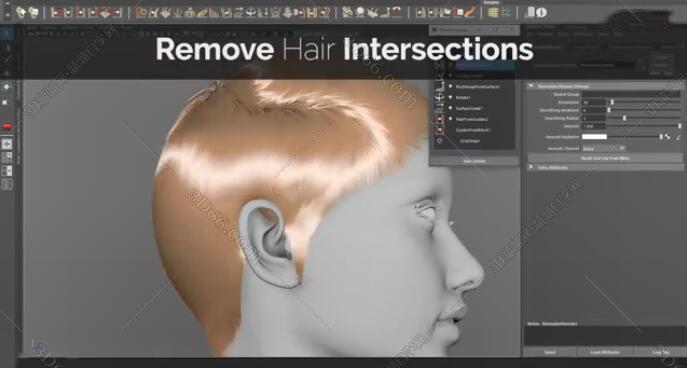Click the Select button at the bottom
The image size is (687, 368).
550,352
